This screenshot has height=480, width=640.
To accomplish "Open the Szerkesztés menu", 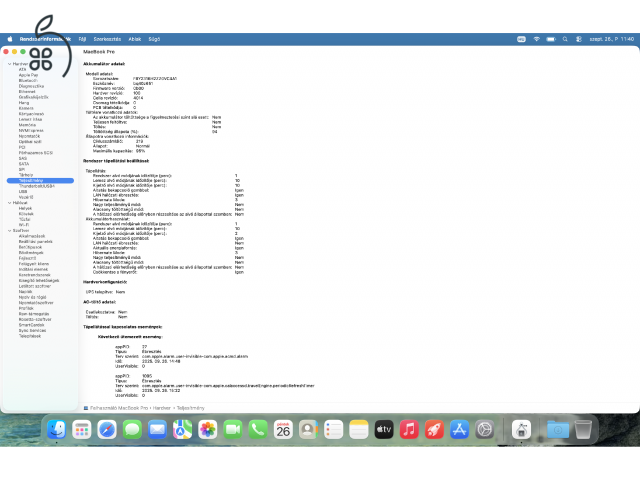I will coord(107,39).
